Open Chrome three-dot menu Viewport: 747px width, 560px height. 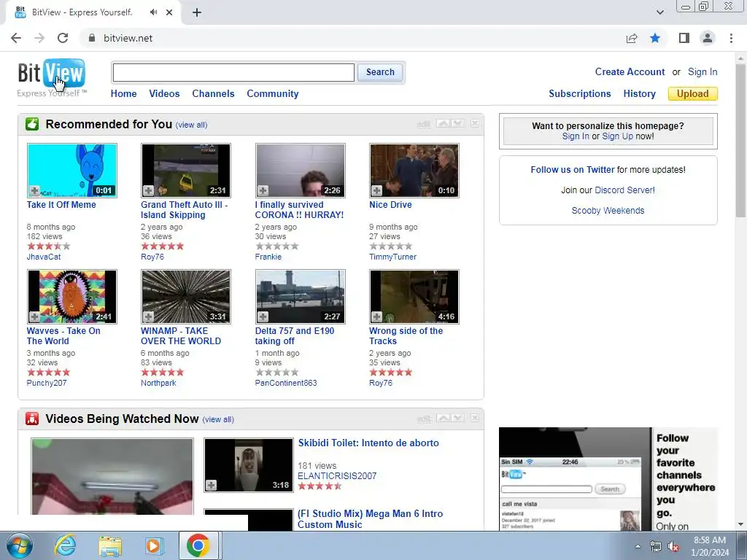[731, 38]
